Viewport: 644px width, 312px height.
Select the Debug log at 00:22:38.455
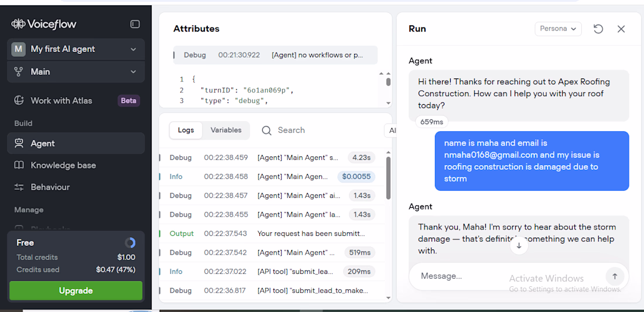point(272,215)
